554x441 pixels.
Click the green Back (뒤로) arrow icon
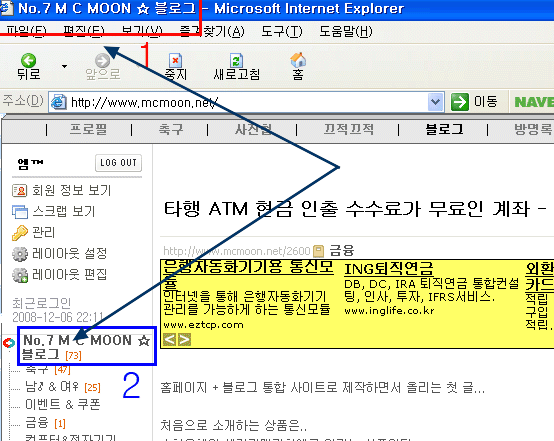coord(28,60)
